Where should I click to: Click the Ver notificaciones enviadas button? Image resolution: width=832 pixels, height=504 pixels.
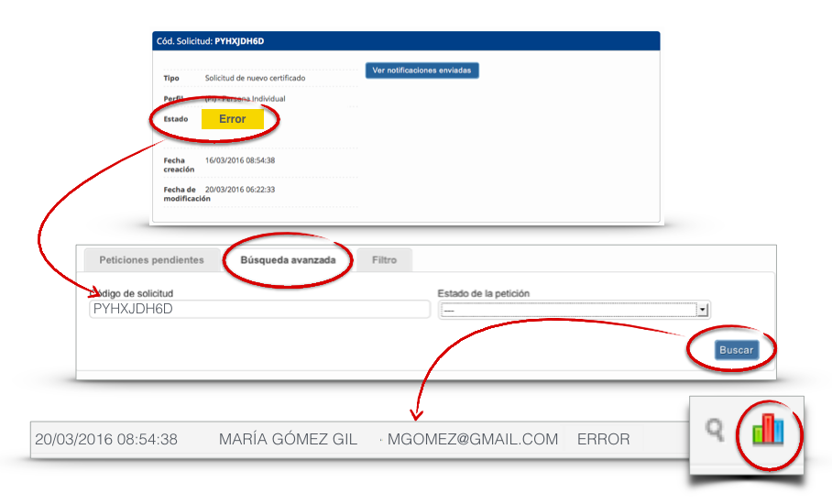[x=421, y=71]
